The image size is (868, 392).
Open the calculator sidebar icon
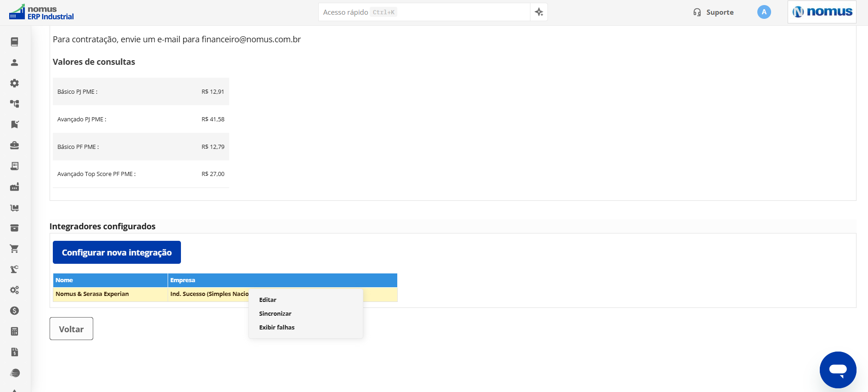(15, 331)
